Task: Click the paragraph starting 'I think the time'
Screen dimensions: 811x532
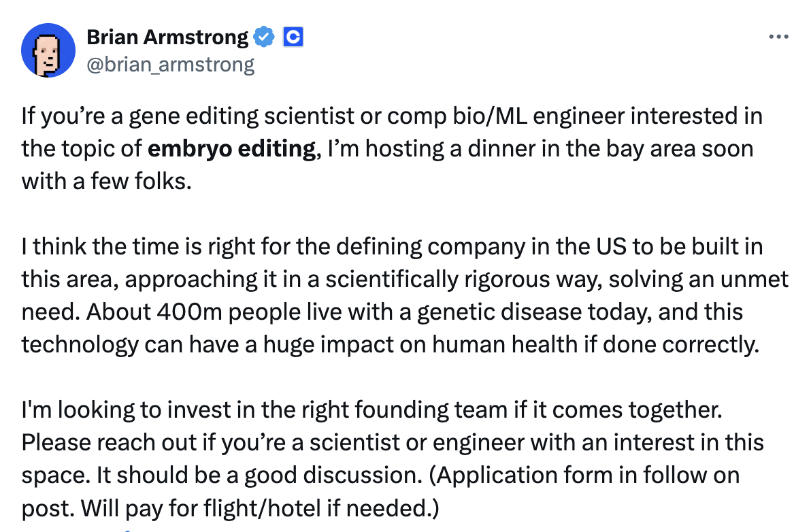Action: pos(404,295)
